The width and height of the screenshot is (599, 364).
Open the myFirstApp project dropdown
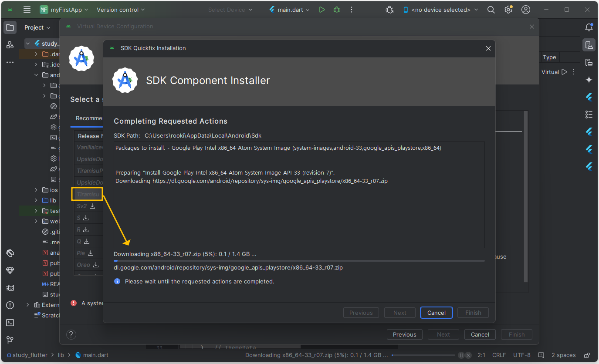click(64, 10)
